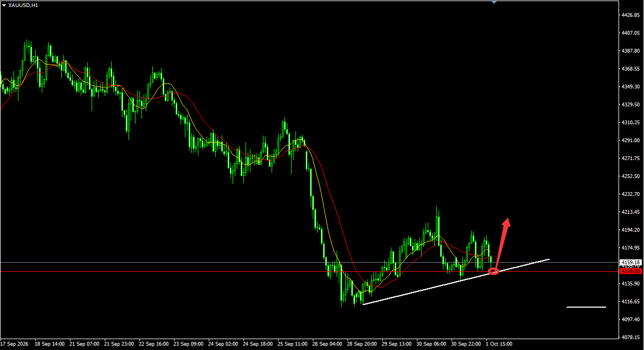Open the dropdown triangle beside XAUUSD,H1
This screenshot has height=350, width=644.
4,5
